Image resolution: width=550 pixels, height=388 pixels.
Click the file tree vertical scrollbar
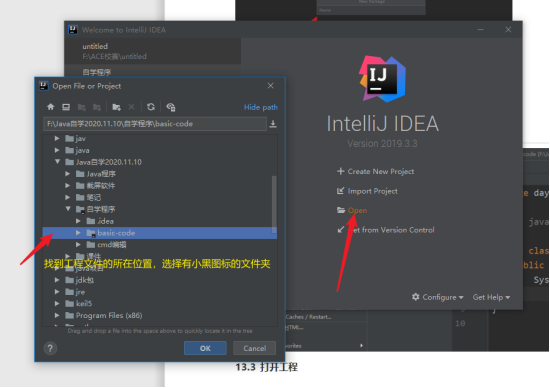pos(274,205)
